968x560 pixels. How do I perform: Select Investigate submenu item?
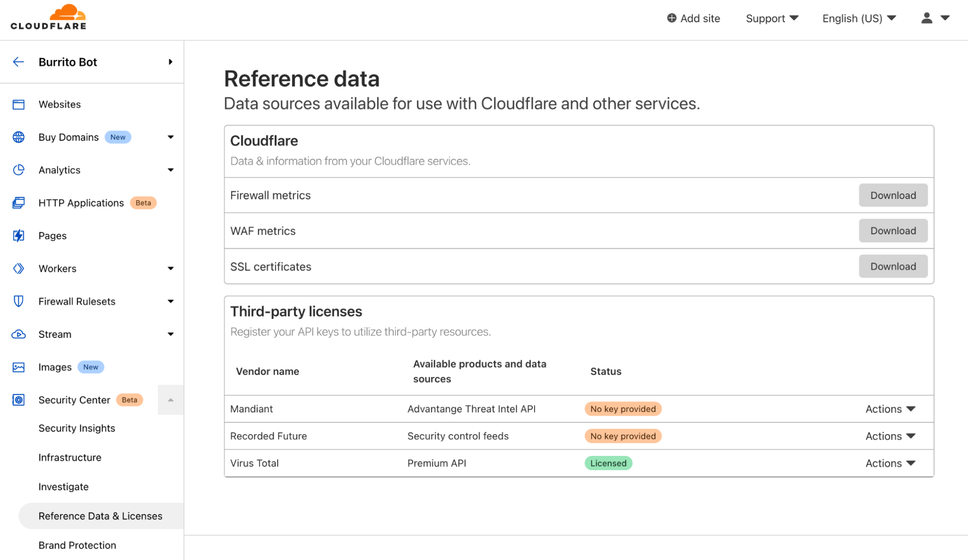pyautogui.click(x=63, y=487)
